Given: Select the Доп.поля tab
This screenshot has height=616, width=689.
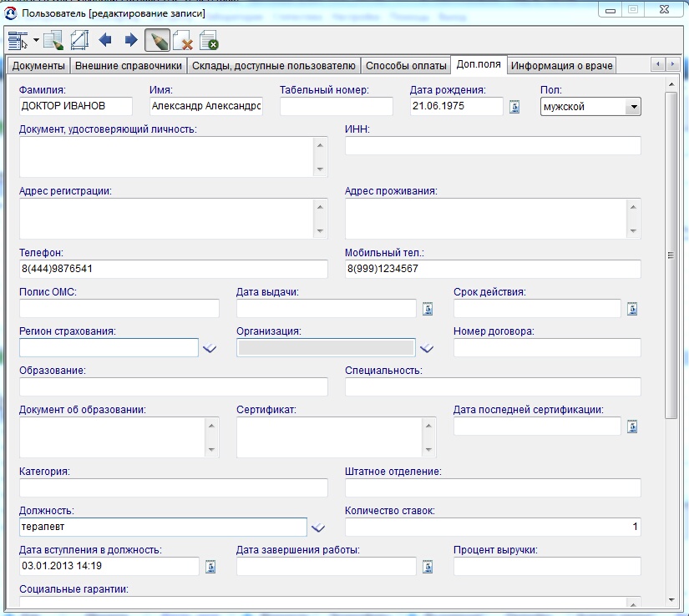Looking at the screenshot, I should [x=479, y=64].
